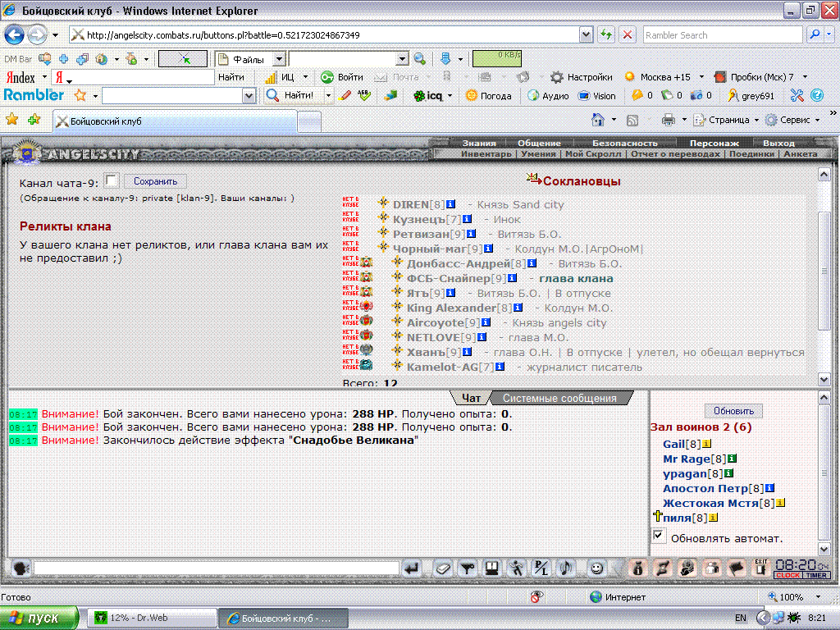The height and width of the screenshot is (630, 840).
Task: Open the address bar URL dropdown
Action: coord(586,35)
